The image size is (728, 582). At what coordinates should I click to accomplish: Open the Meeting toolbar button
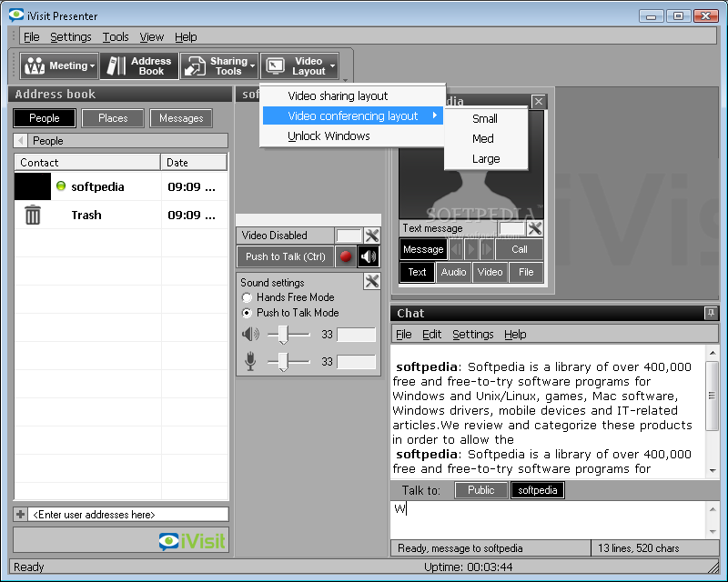(58, 65)
